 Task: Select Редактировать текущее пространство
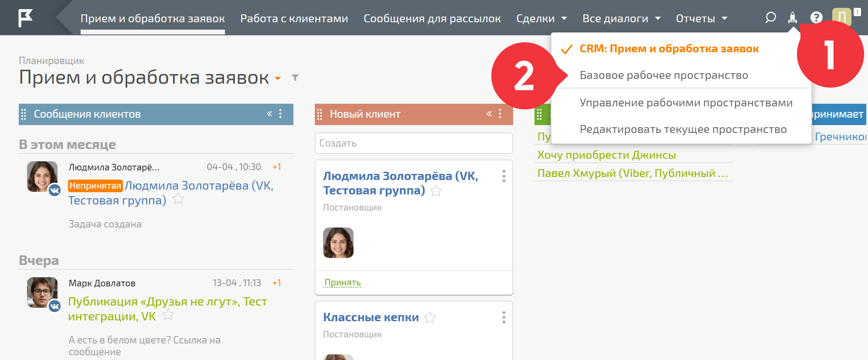(683, 129)
